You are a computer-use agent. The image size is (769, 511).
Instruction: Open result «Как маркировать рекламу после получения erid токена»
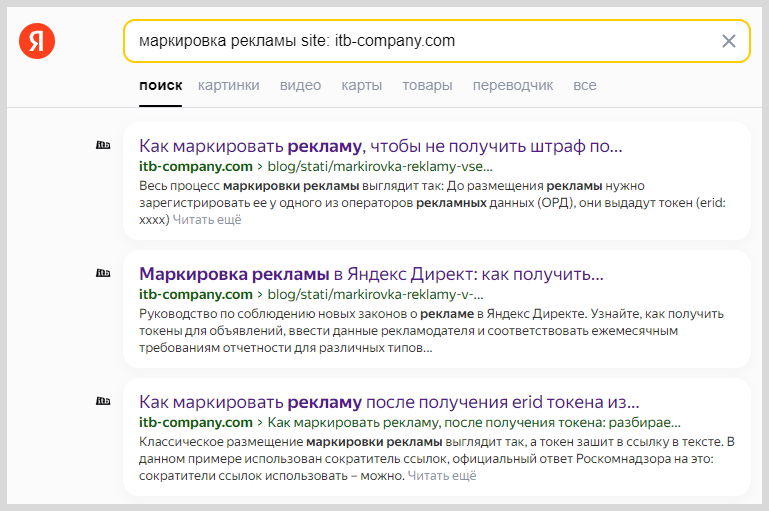point(389,402)
